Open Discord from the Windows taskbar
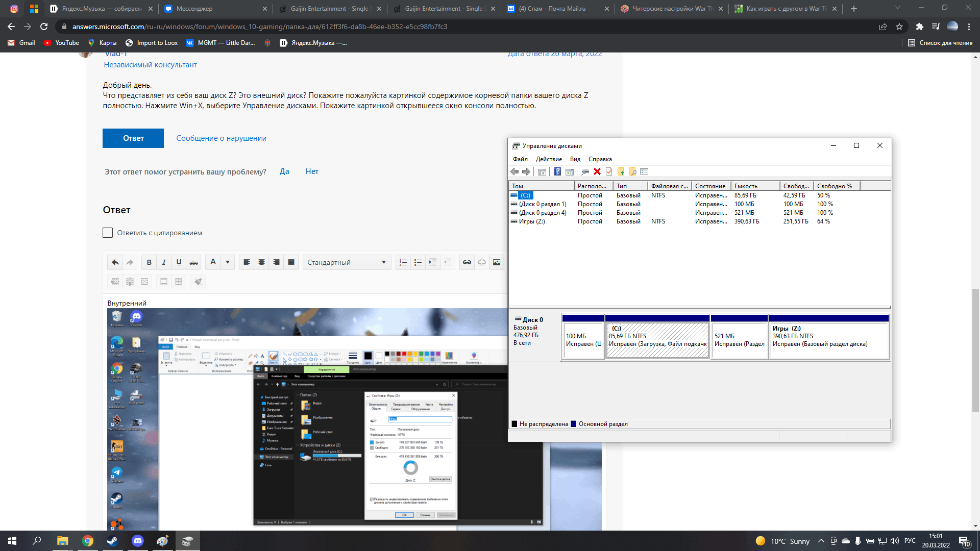The image size is (980, 551). pos(137,541)
